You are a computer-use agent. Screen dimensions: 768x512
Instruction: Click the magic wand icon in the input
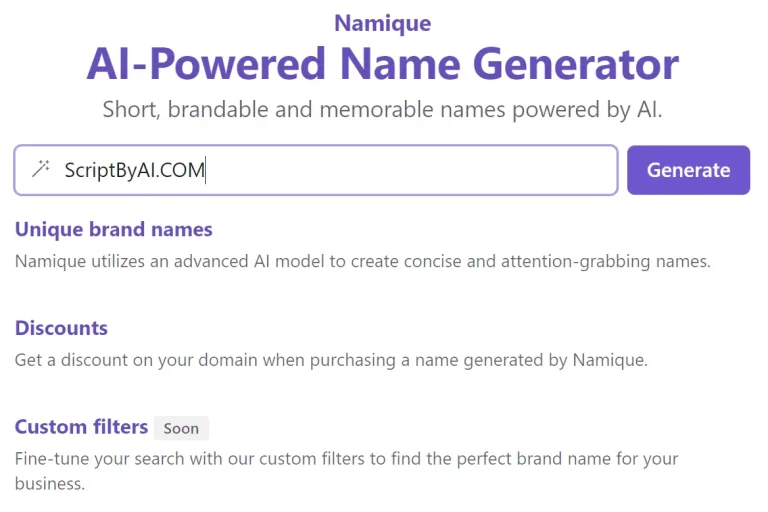41,169
